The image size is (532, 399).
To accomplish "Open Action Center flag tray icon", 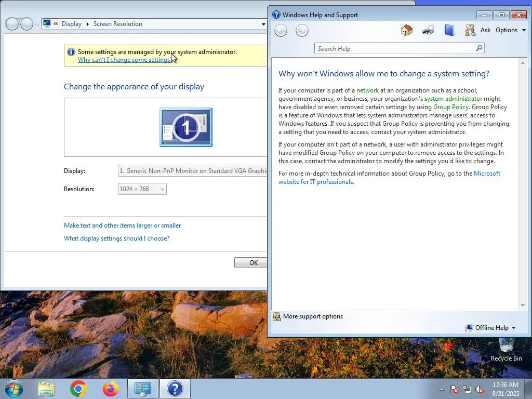I will click(454, 389).
